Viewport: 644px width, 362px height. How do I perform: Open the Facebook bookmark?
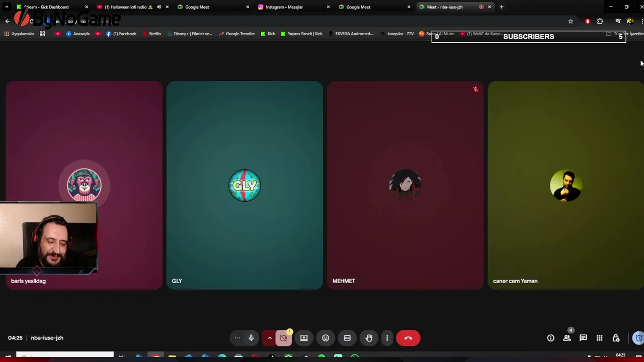121,34
